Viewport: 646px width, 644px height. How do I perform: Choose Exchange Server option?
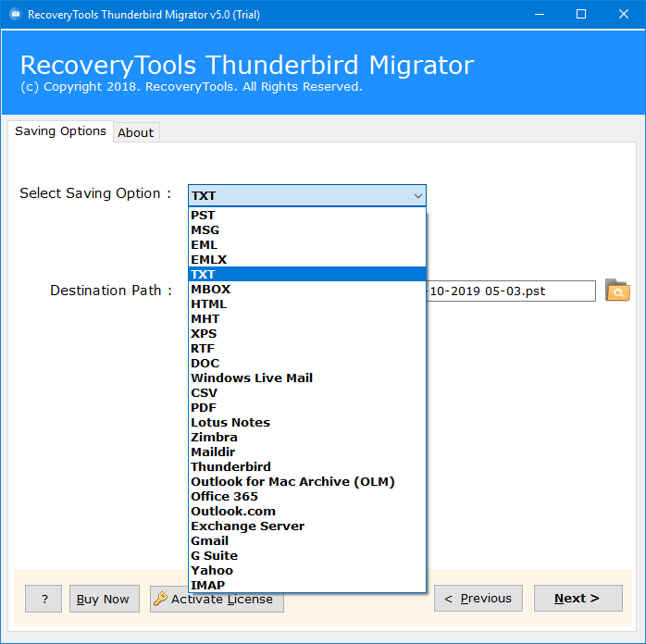(x=307, y=526)
